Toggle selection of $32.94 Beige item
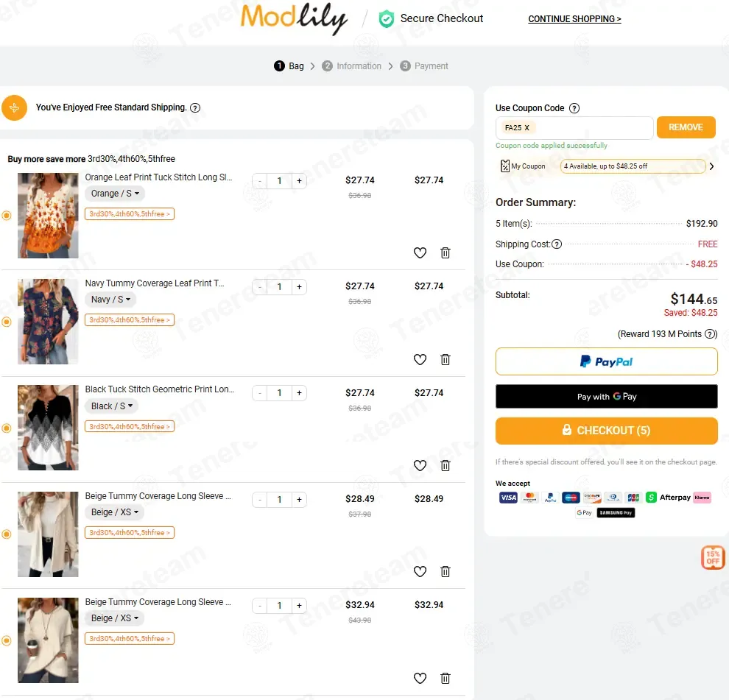 (7, 640)
